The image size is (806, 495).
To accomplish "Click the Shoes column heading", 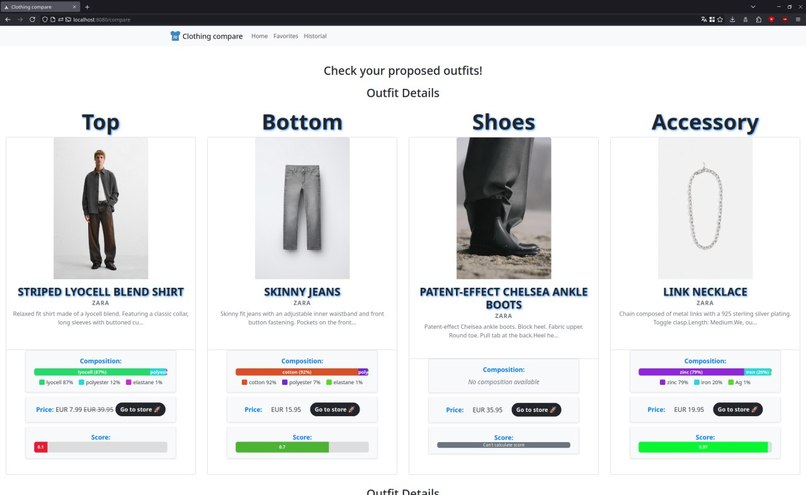I will coord(504,122).
